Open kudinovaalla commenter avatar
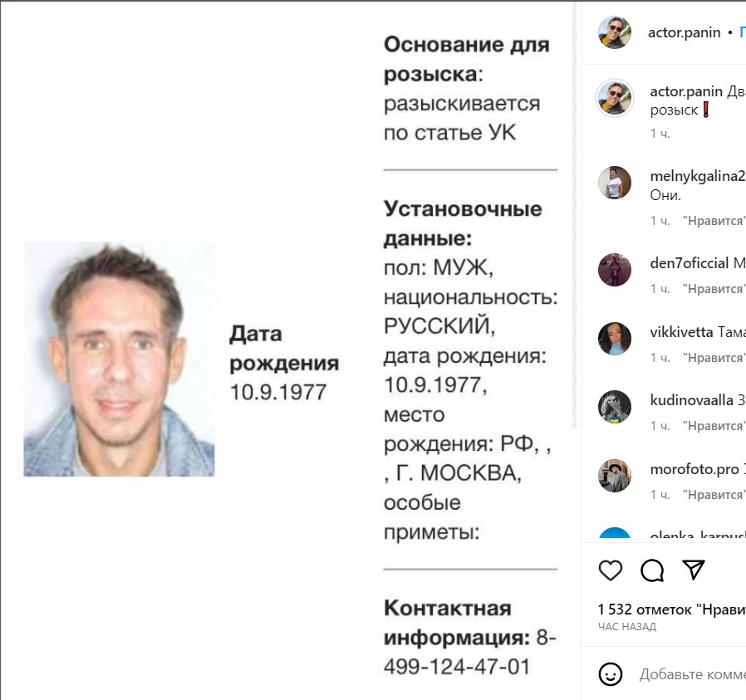 615,407
